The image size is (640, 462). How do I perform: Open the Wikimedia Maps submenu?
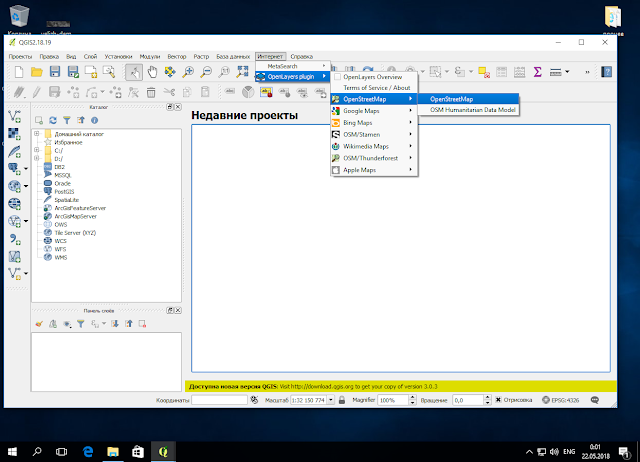click(x=374, y=146)
